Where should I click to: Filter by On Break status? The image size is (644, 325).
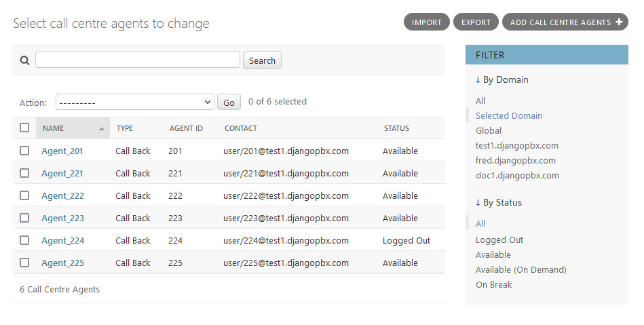[x=494, y=284]
